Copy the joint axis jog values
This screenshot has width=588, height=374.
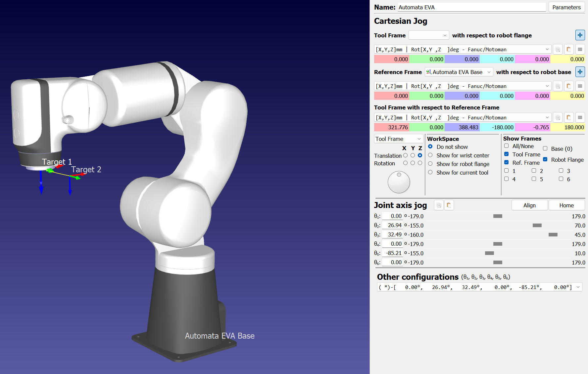[439, 205]
